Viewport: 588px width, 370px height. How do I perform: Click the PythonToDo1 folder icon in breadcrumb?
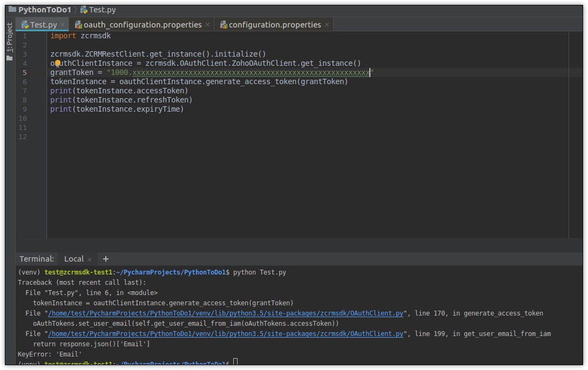click(x=12, y=9)
